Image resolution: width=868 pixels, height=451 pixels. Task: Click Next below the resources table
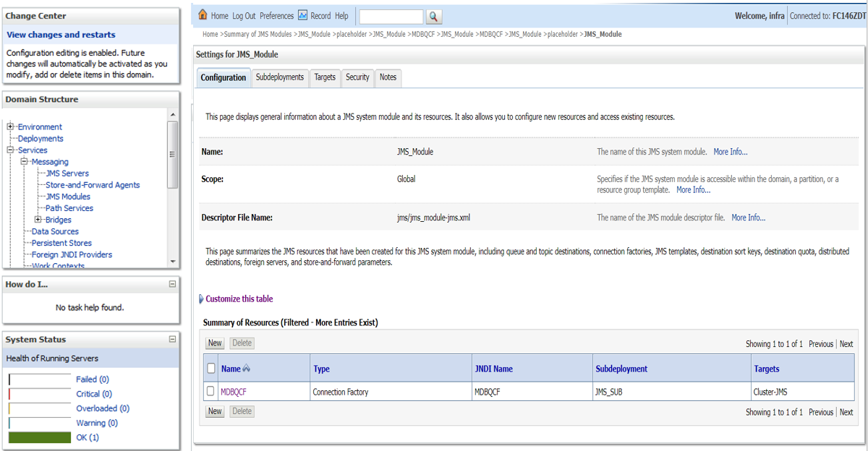click(846, 412)
